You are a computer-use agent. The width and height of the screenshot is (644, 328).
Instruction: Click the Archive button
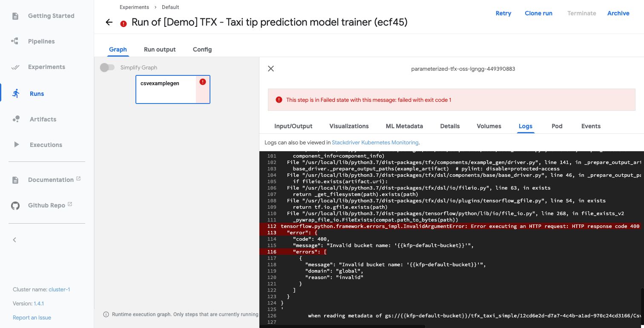pos(618,13)
